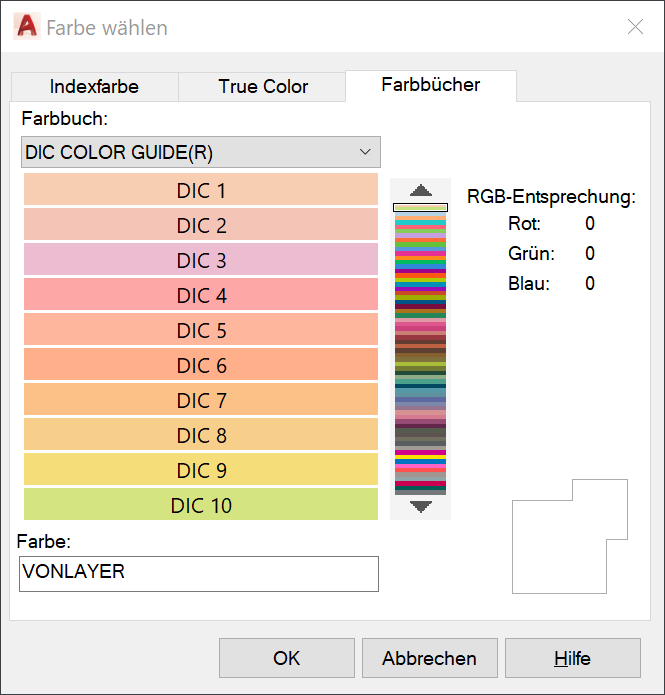665x695 pixels.
Task: Close the Farbe wählen dialog
Action: coord(635,27)
